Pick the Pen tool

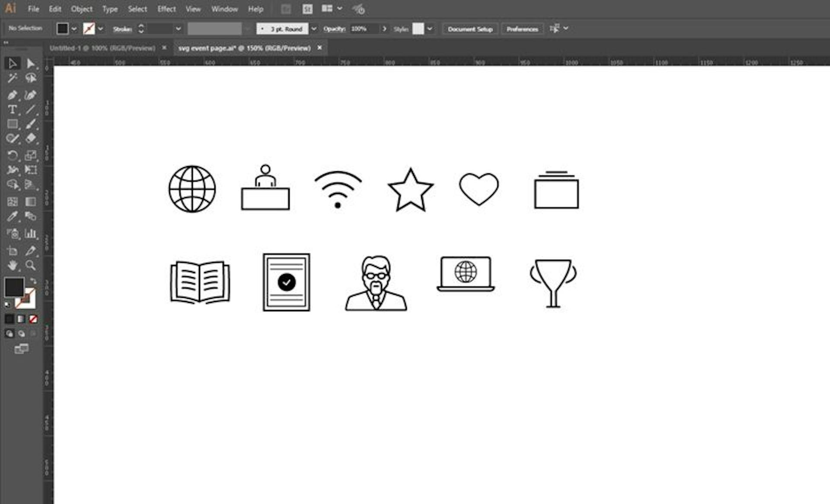[13, 95]
